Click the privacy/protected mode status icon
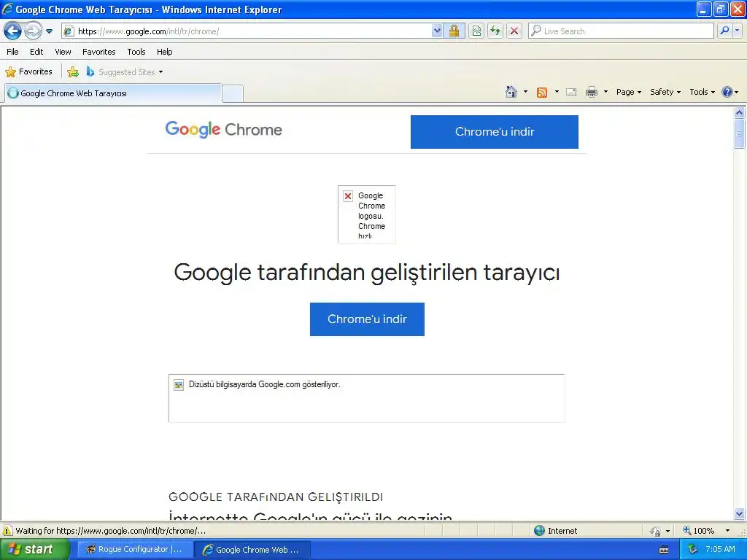The width and height of the screenshot is (747, 560). coord(656,531)
